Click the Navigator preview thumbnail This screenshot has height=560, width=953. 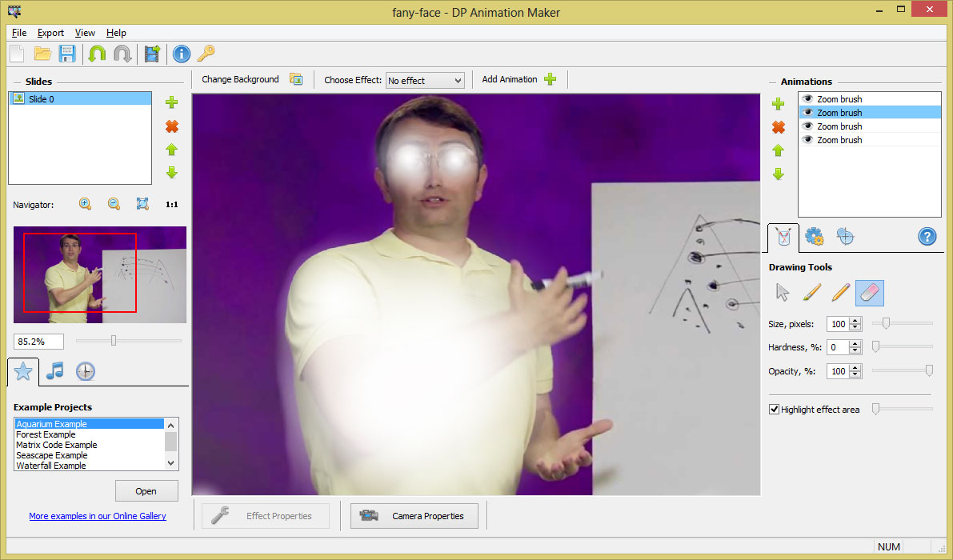click(x=100, y=274)
